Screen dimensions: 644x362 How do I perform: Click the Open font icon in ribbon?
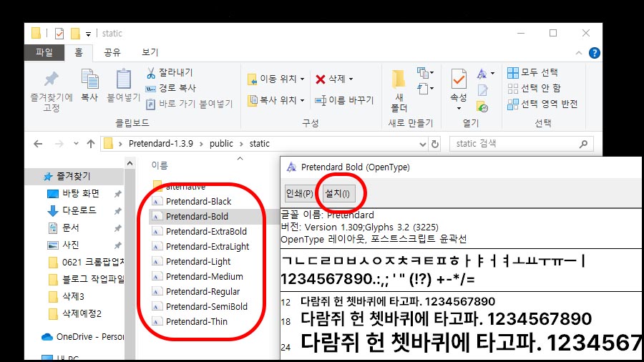[482, 74]
